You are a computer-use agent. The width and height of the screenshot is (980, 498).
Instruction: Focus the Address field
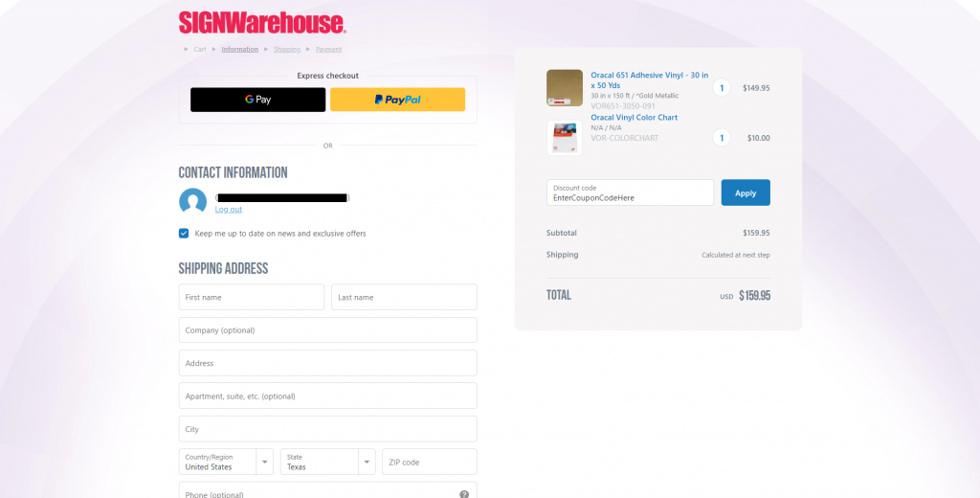tap(327, 363)
